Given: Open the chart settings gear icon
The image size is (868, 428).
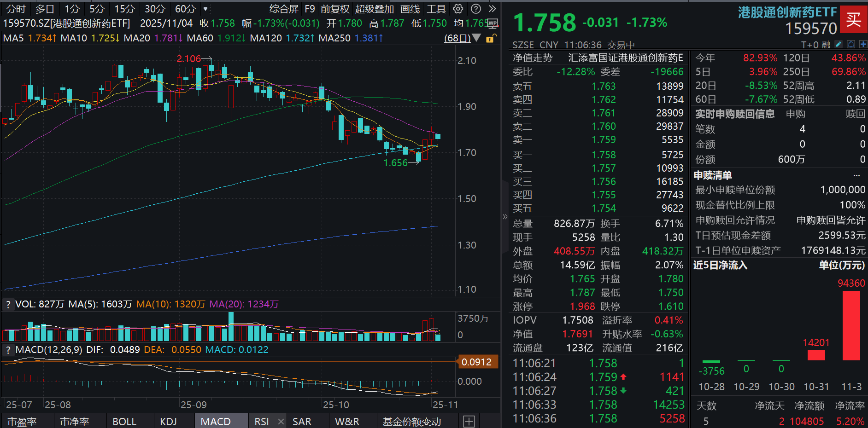Looking at the screenshot, I should [x=457, y=9].
